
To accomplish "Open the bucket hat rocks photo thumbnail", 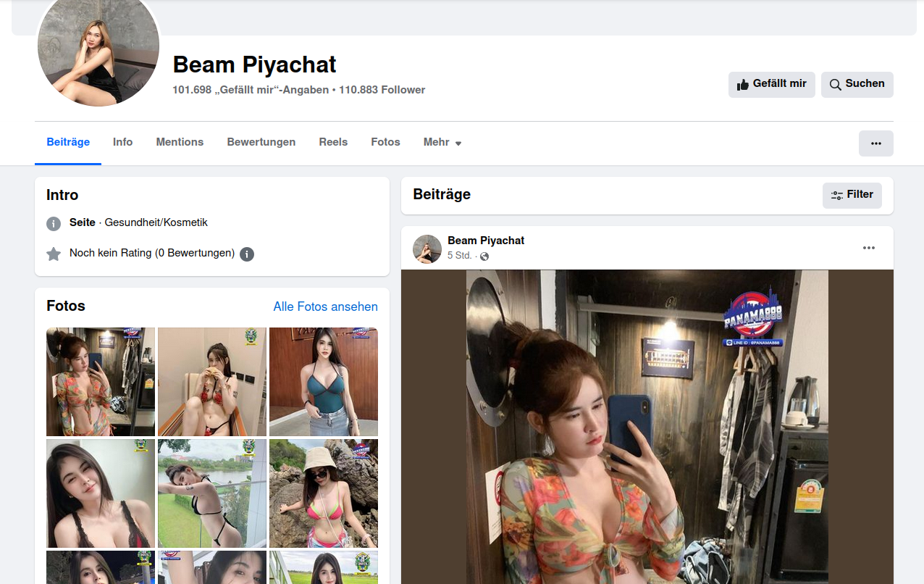I will pos(324,493).
